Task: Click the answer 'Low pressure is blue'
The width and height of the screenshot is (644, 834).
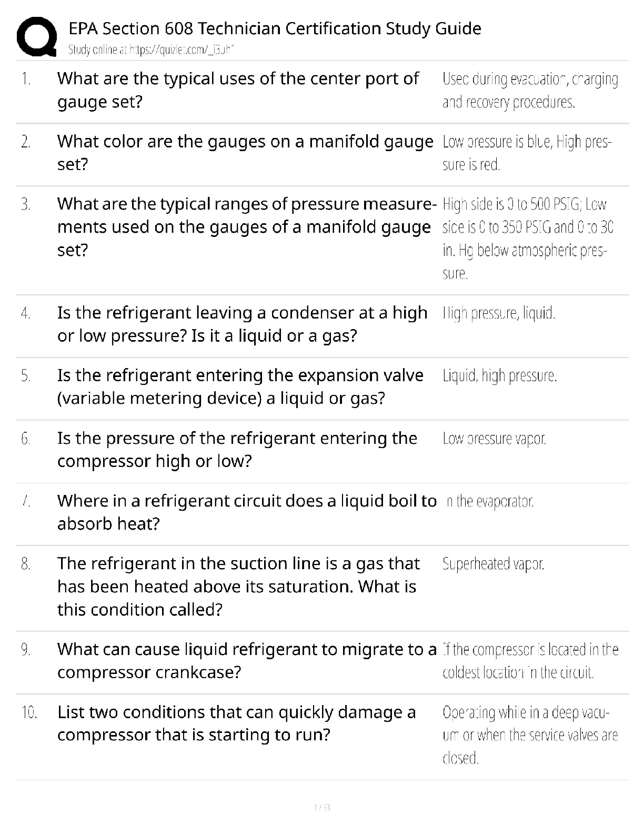Action: (x=526, y=153)
